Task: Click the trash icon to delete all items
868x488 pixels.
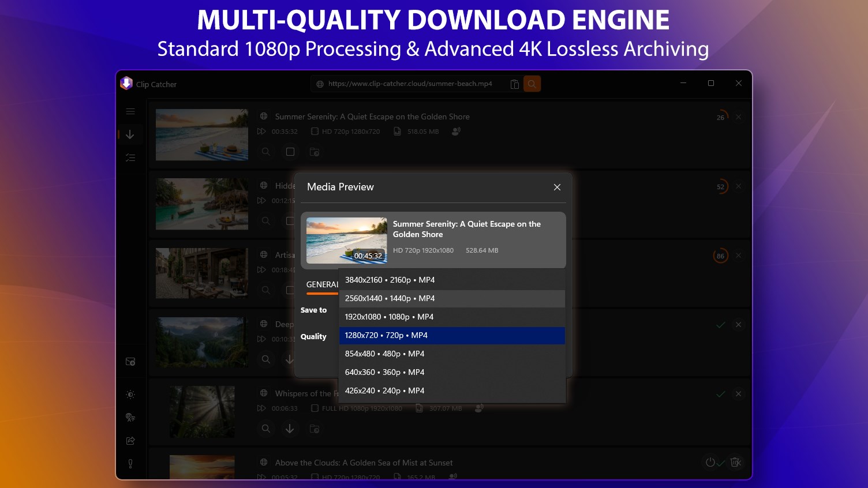Action: [735, 462]
